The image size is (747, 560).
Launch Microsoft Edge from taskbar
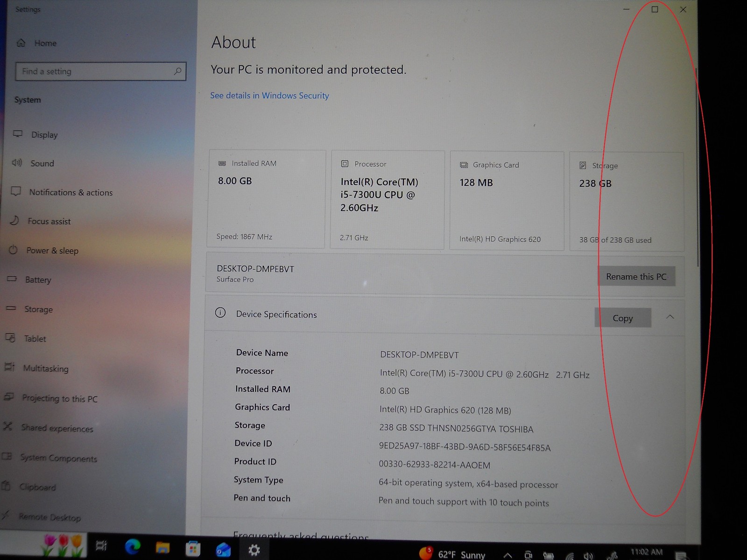pyautogui.click(x=133, y=546)
